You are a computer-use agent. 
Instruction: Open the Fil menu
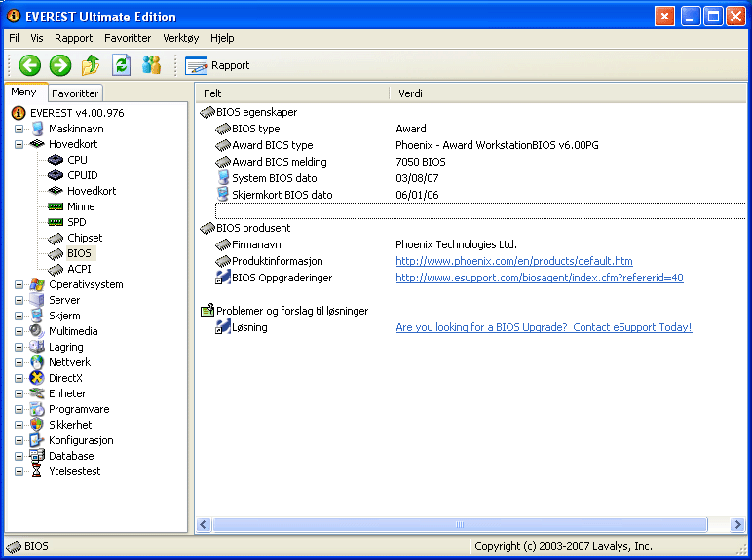click(x=14, y=38)
